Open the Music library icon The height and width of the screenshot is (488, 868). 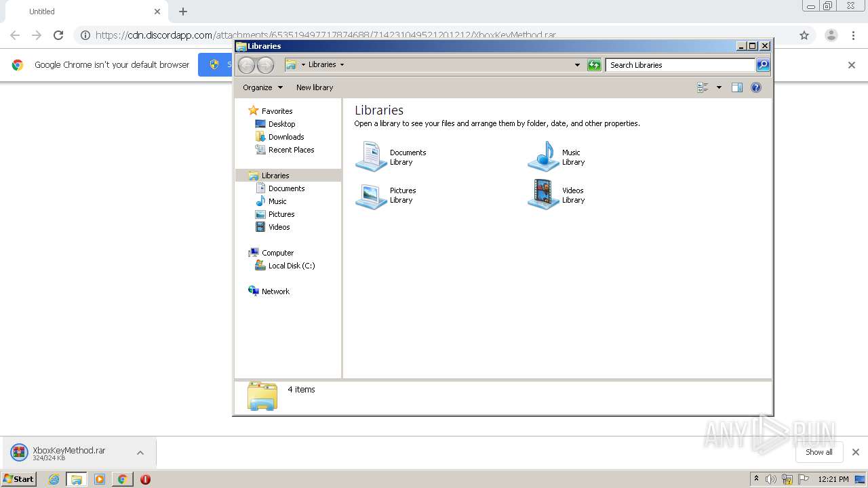[x=543, y=157]
